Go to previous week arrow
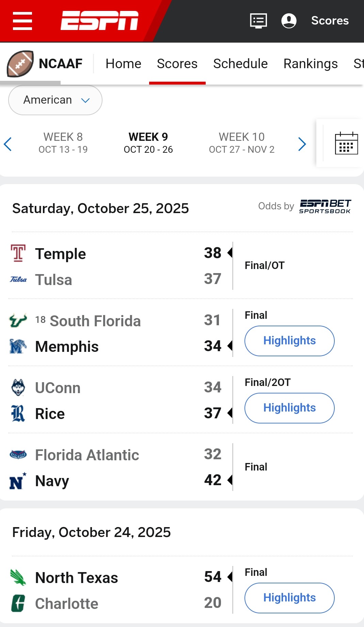Screen dimensions: 364x627 tap(8, 144)
